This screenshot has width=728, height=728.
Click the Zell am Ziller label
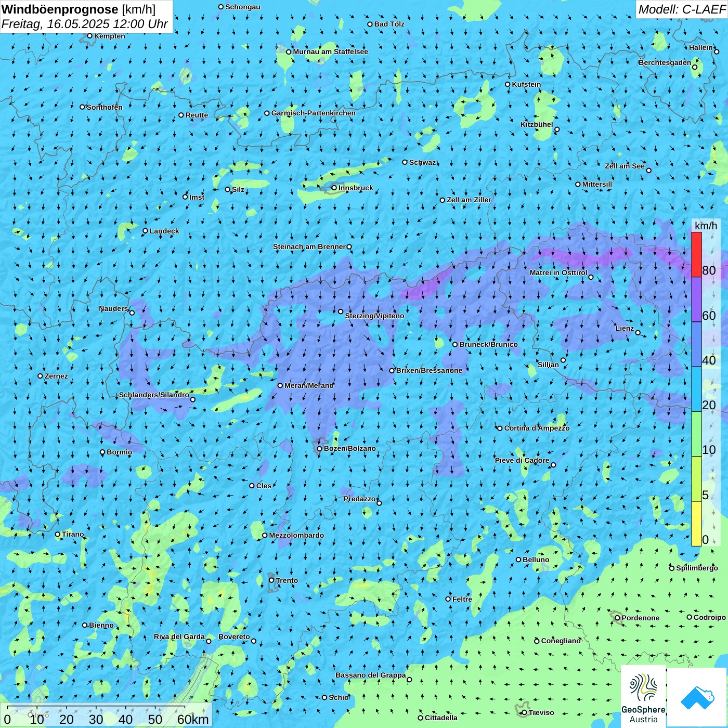pyautogui.click(x=469, y=200)
